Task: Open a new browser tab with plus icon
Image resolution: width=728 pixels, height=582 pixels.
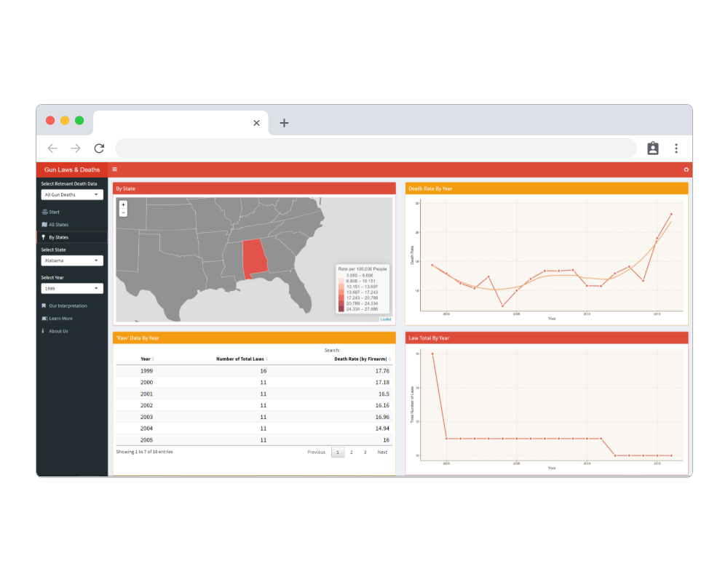Action: (284, 123)
